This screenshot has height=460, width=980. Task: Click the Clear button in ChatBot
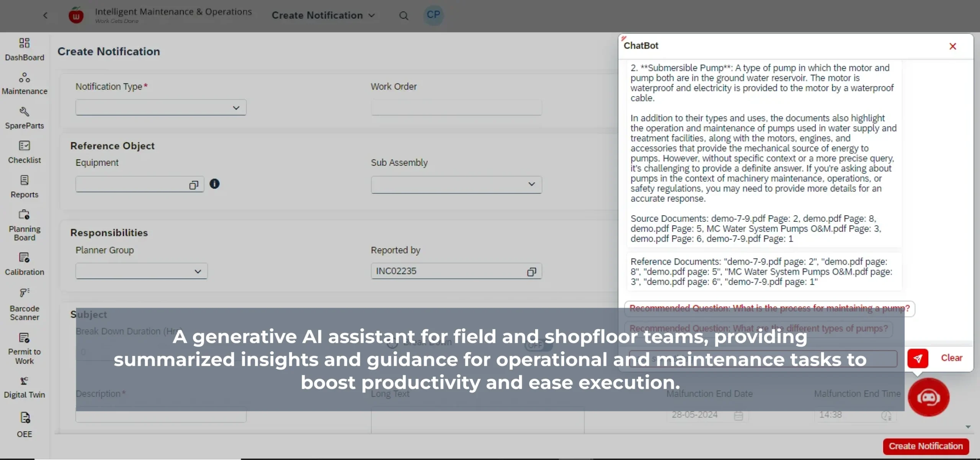[952, 357]
